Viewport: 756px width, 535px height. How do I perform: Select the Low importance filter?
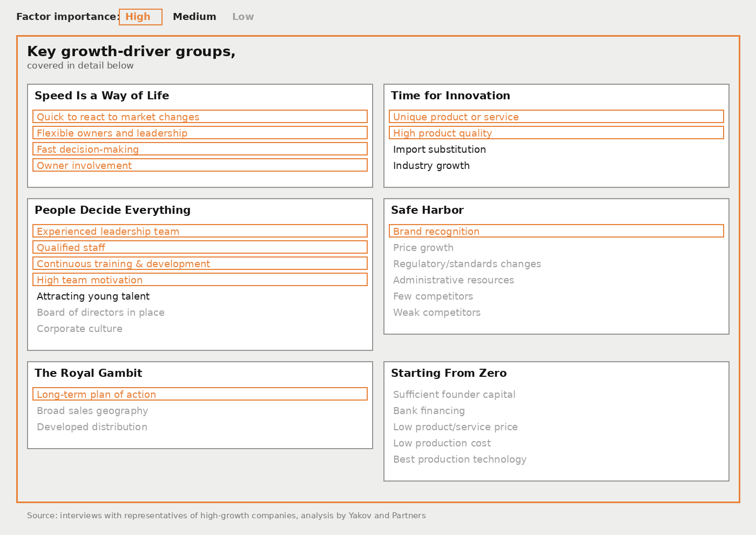pyautogui.click(x=243, y=17)
